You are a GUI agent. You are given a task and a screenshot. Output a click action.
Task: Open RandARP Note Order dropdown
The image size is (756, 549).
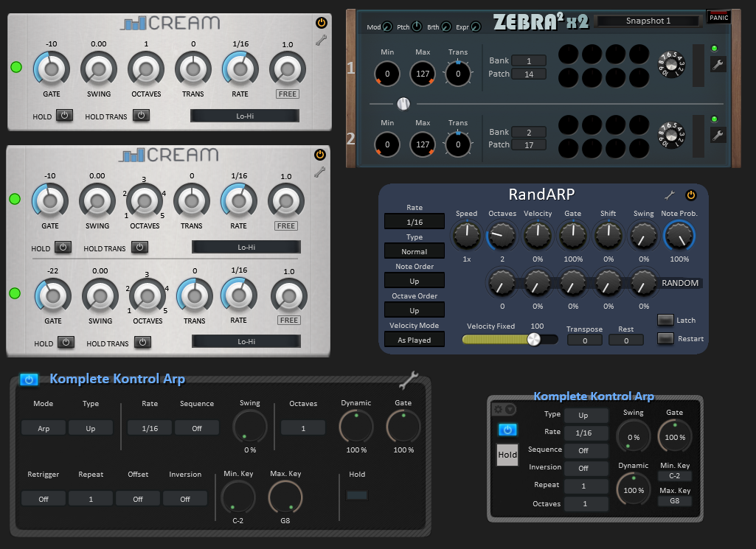415,281
